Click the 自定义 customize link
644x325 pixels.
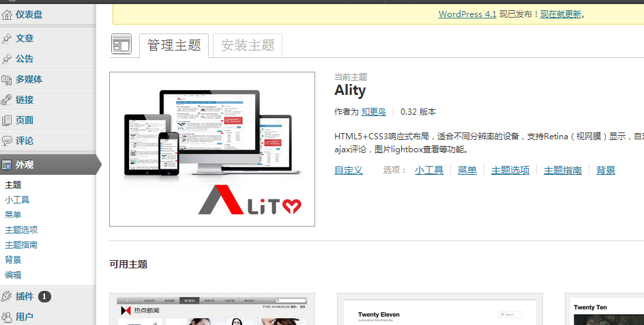[349, 170]
